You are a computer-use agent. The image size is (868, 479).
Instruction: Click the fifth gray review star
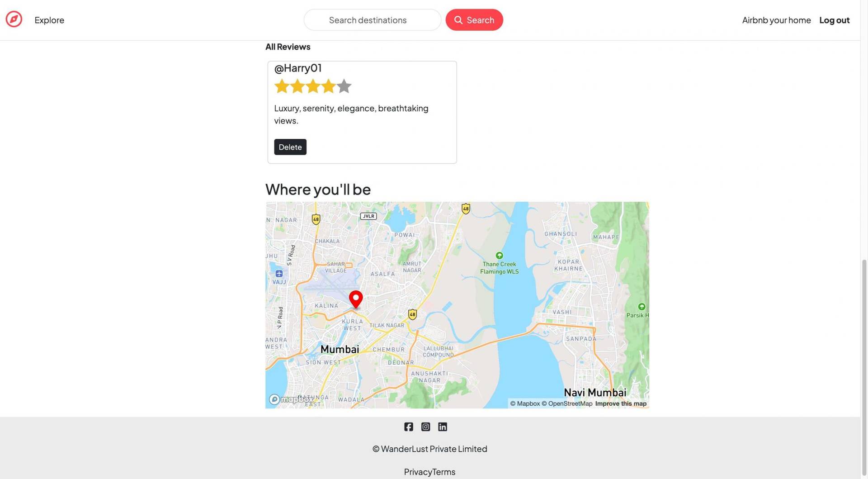(x=344, y=86)
